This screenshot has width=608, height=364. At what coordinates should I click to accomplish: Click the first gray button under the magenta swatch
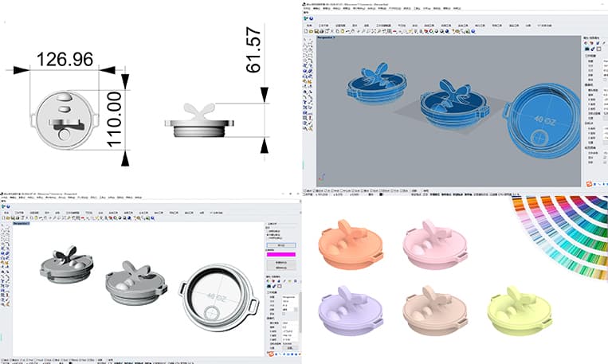[x=281, y=262]
